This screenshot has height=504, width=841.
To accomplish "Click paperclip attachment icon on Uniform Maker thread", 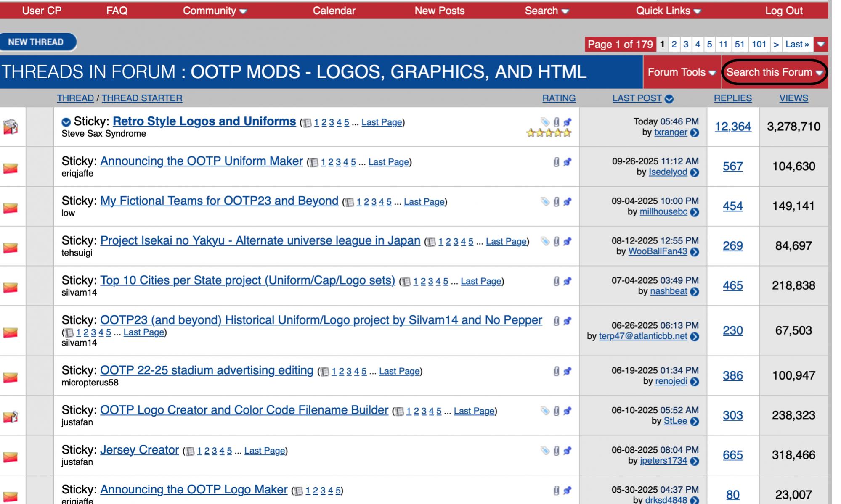I will tap(556, 162).
